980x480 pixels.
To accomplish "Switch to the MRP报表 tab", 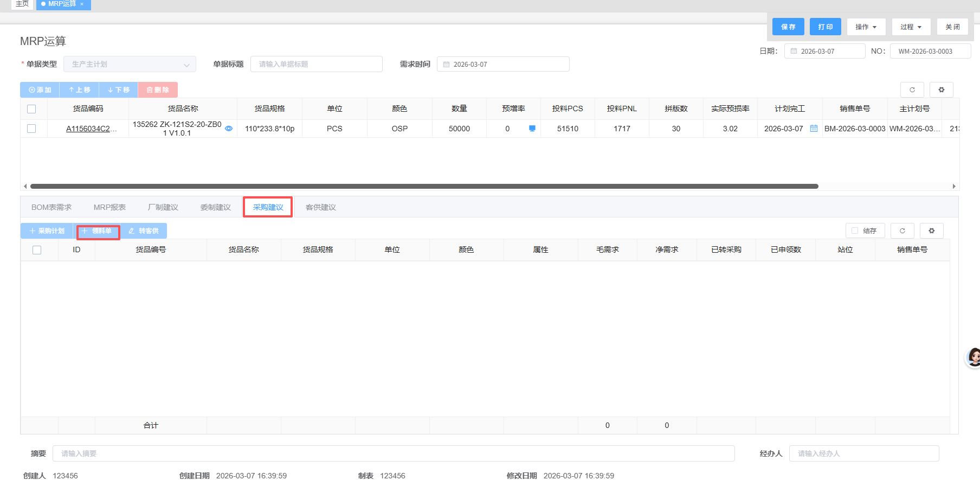I will [x=109, y=207].
